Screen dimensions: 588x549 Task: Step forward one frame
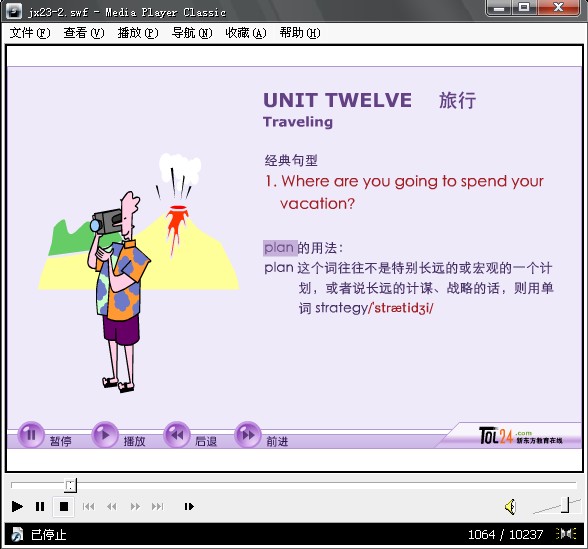coord(189,507)
